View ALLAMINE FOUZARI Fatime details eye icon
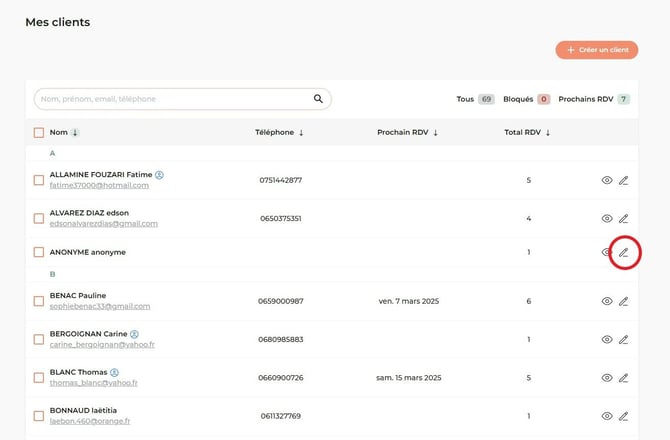Screen dimensions: 670x440 coord(606,180)
